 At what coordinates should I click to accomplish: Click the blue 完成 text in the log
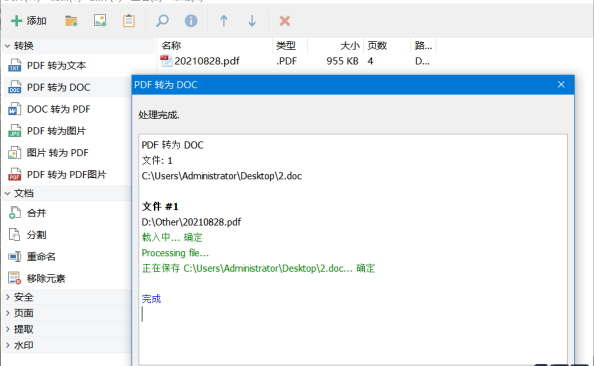pyautogui.click(x=152, y=299)
